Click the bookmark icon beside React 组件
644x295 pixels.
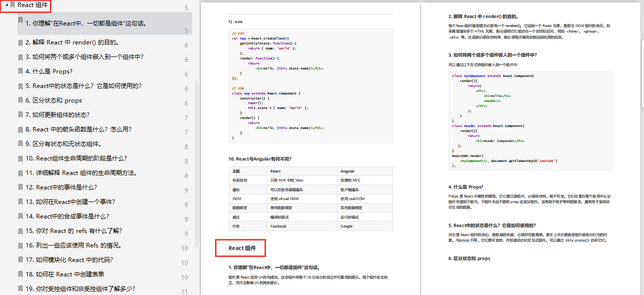pos(12,5)
